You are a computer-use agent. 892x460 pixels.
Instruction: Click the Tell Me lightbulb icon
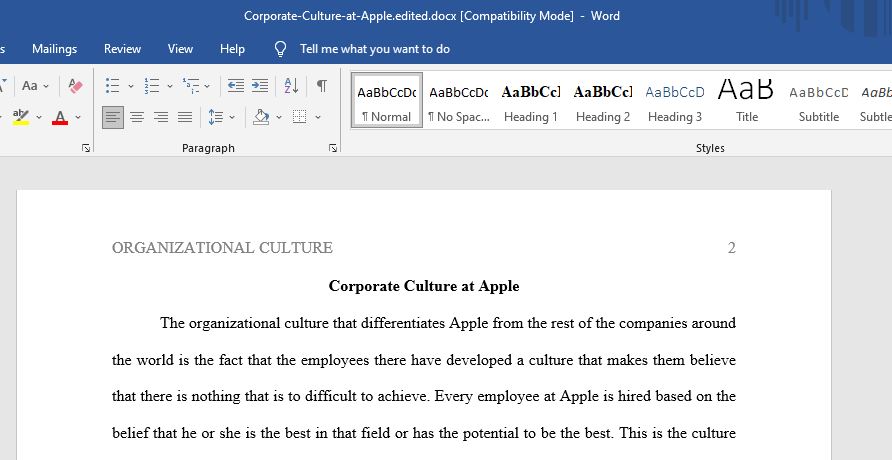pyautogui.click(x=280, y=49)
